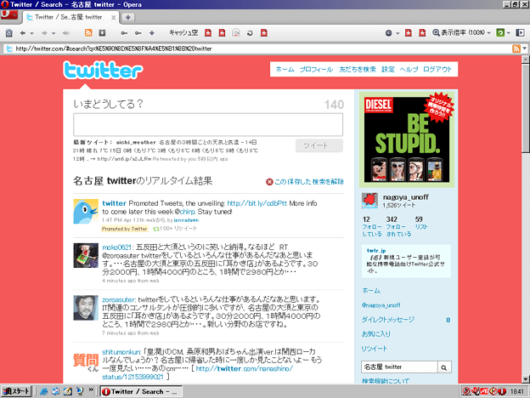Viewport: 530px width, 398px height.
Task: Click ホーム in top navigation
Action: (285, 69)
